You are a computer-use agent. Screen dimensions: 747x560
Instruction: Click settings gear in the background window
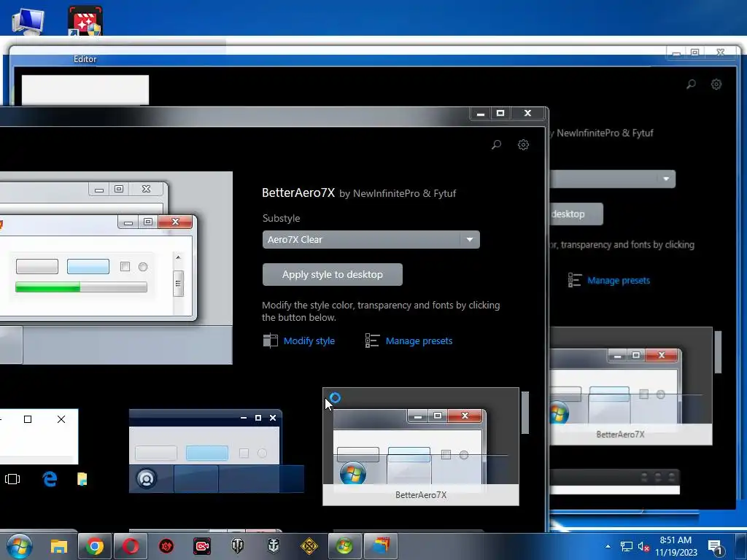716,85
